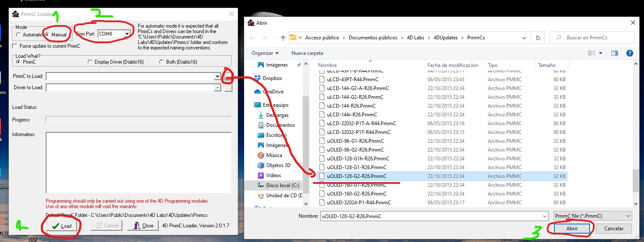Open the Com Port COM8 dropdown
Viewport: 644px width, 242px height.
126,34
